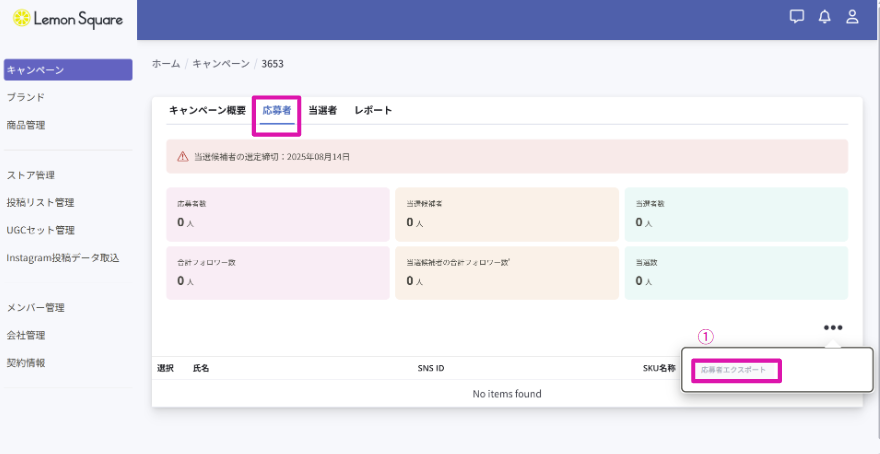The height and width of the screenshot is (454, 880).
Task: Select 応募者エクスポート from the popup menu
Action: (x=734, y=371)
